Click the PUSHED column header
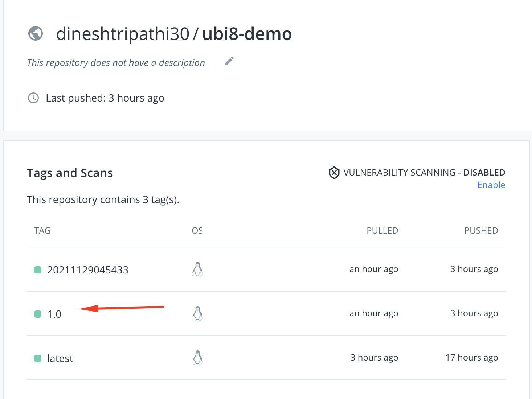The width and height of the screenshot is (532, 399). point(481,231)
